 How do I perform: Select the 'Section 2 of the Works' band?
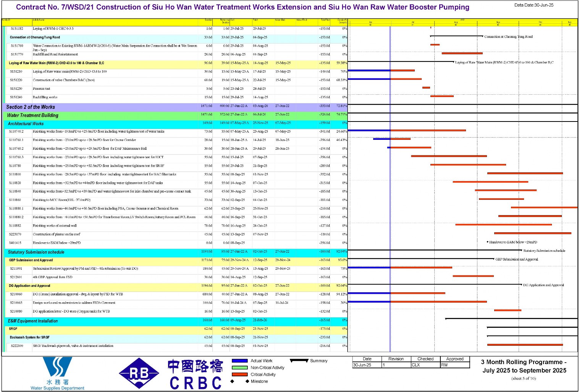(175, 107)
